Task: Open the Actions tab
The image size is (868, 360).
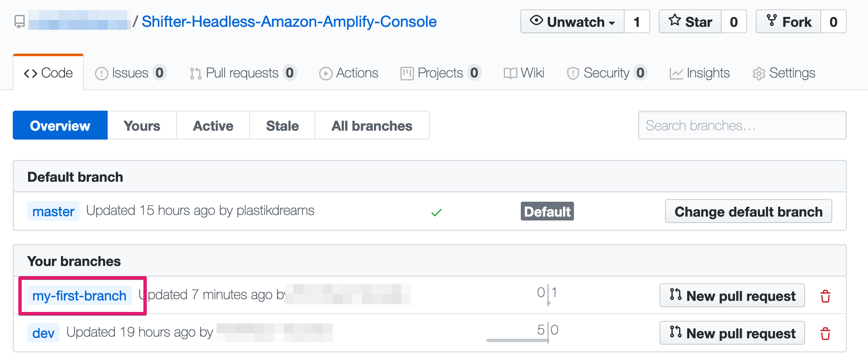Action: pos(348,73)
